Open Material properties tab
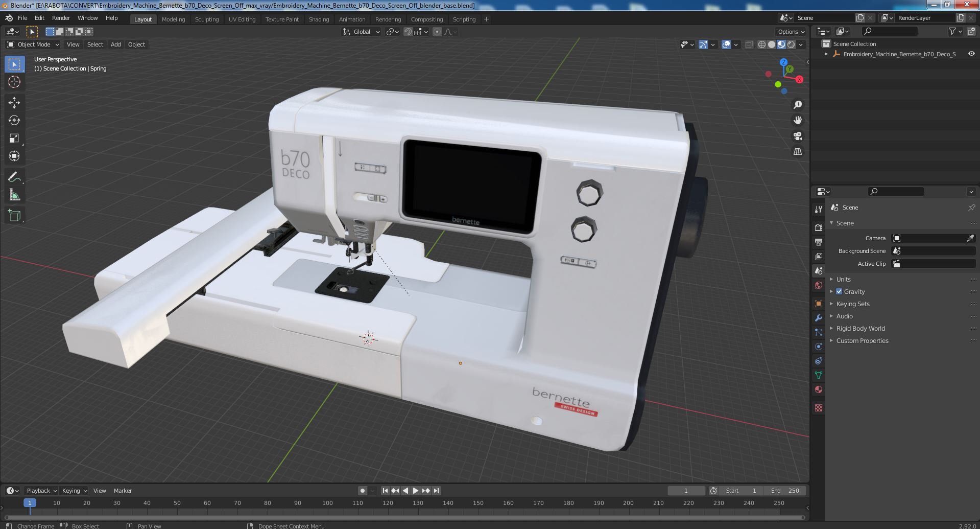 (819, 389)
